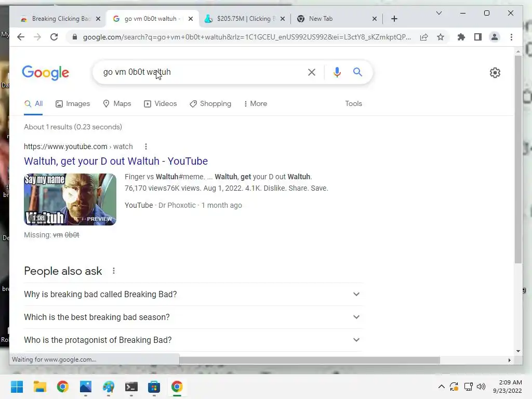
Task: Open Waltuh, get your D out Waltuh link
Action: pos(116,161)
